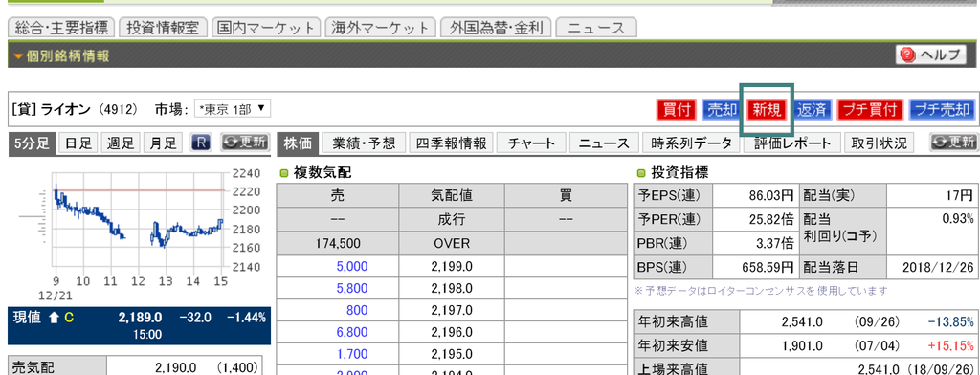Open the チャート tab
Viewport: 980px width, 375px height.
532,143
